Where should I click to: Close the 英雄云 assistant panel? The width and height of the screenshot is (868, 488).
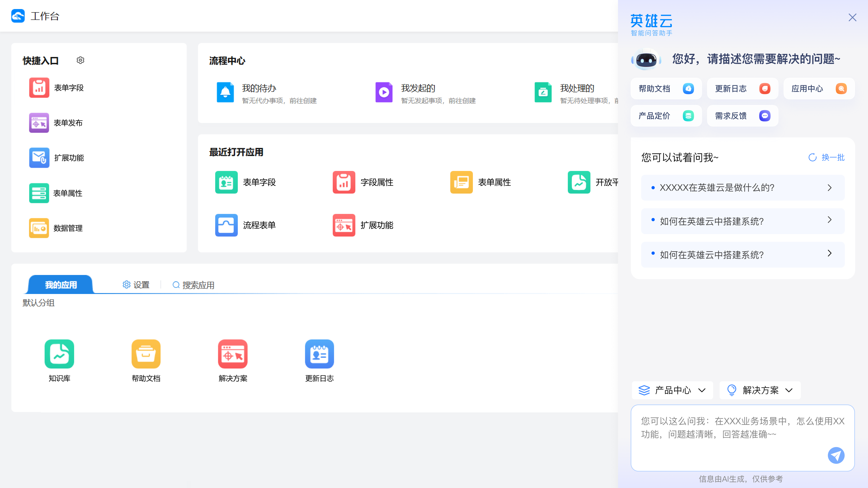point(852,17)
